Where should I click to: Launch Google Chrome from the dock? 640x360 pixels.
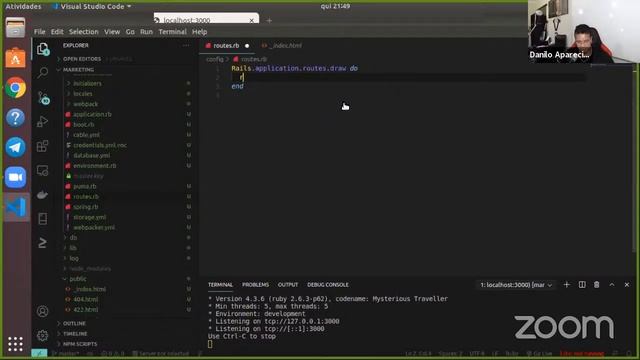point(16,88)
